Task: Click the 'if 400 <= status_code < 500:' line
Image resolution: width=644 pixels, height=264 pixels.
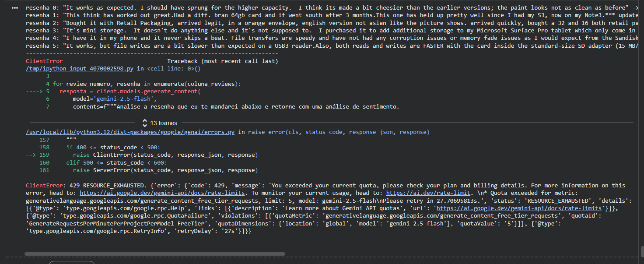Action: 114,148
